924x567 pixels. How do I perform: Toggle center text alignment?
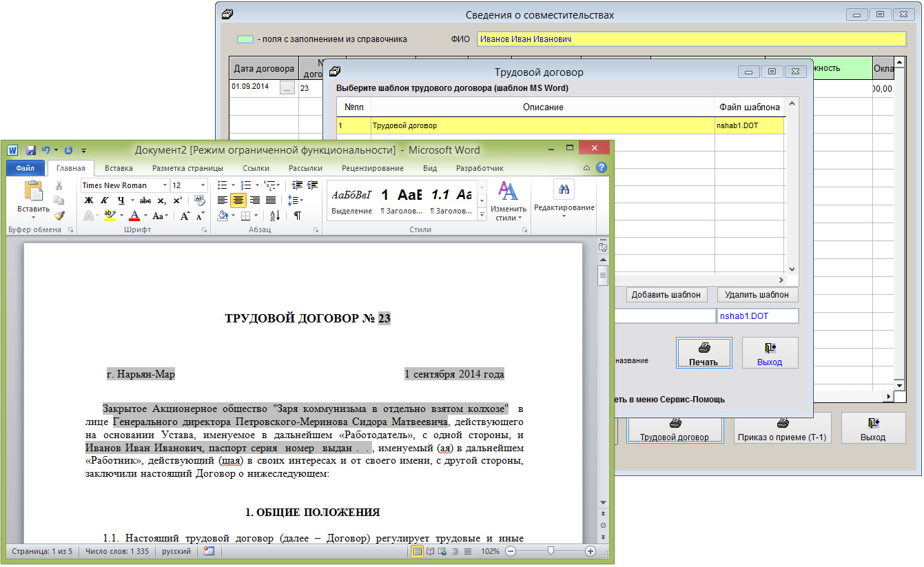(238, 200)
